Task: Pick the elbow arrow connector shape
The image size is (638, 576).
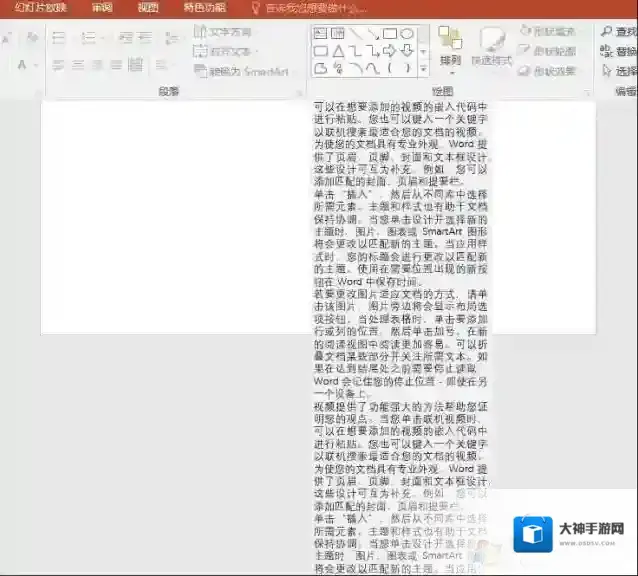Action: (x=373, y=51)
